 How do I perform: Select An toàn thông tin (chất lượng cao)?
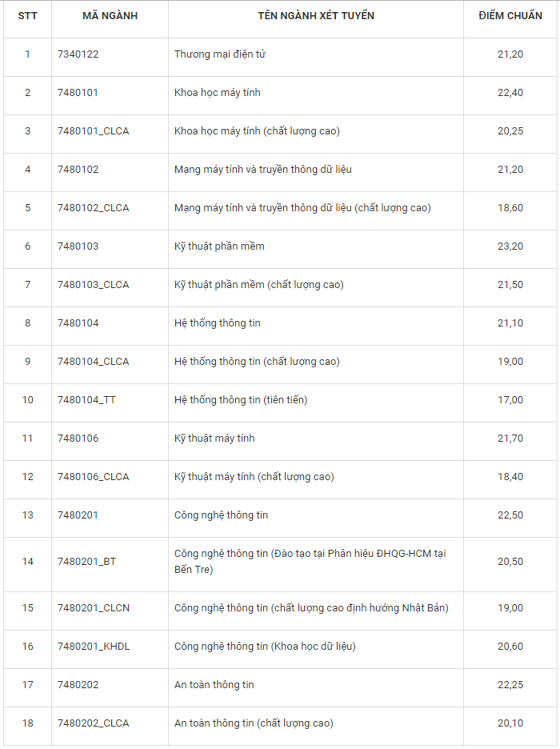254,723
